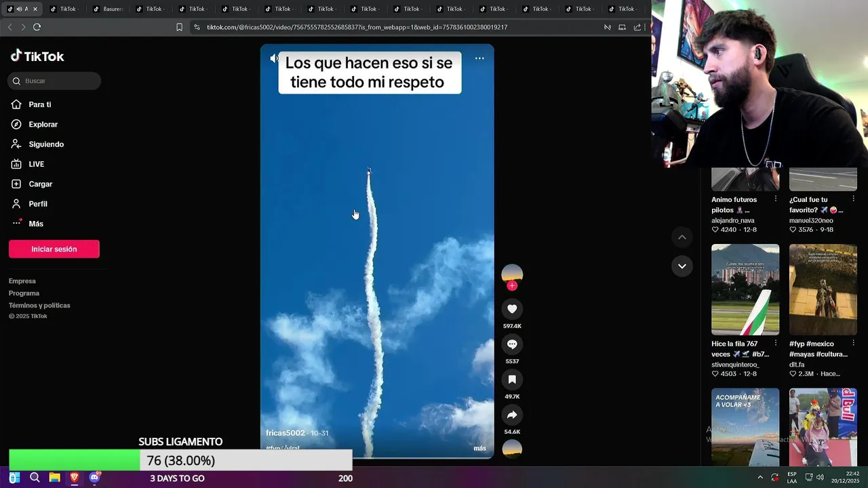868x488 pixels.
Task: Reload the page with refresh icon
Action: coord(37,27)
